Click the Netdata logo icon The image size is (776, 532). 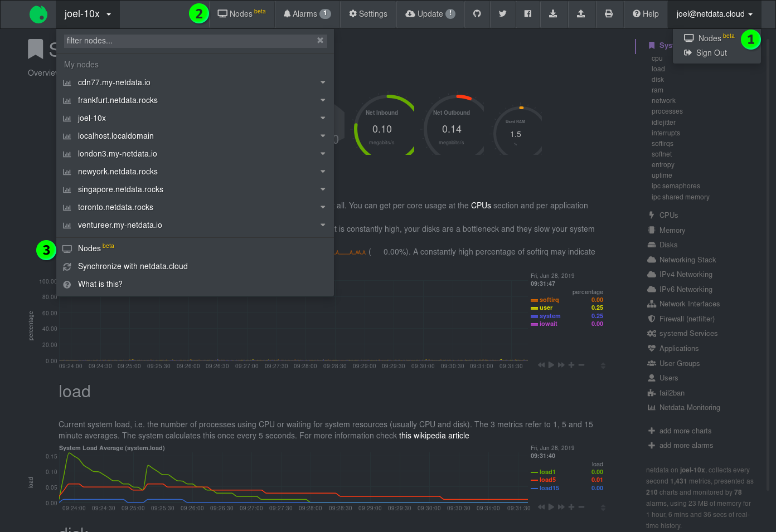[38, 14]
